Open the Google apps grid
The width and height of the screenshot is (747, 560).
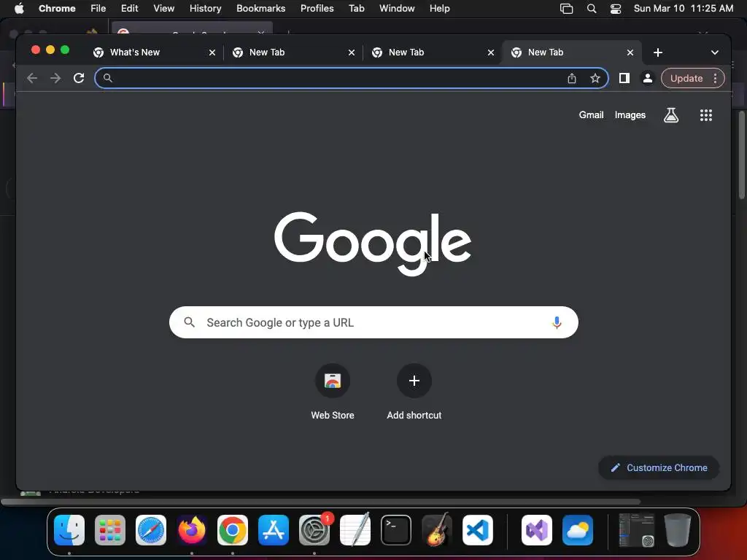(706, 114)
